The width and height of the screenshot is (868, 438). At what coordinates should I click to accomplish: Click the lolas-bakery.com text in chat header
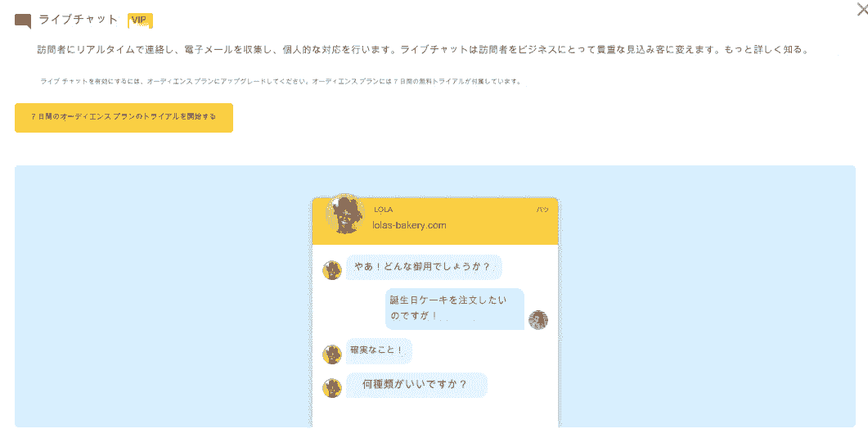(x=409, y=225)
